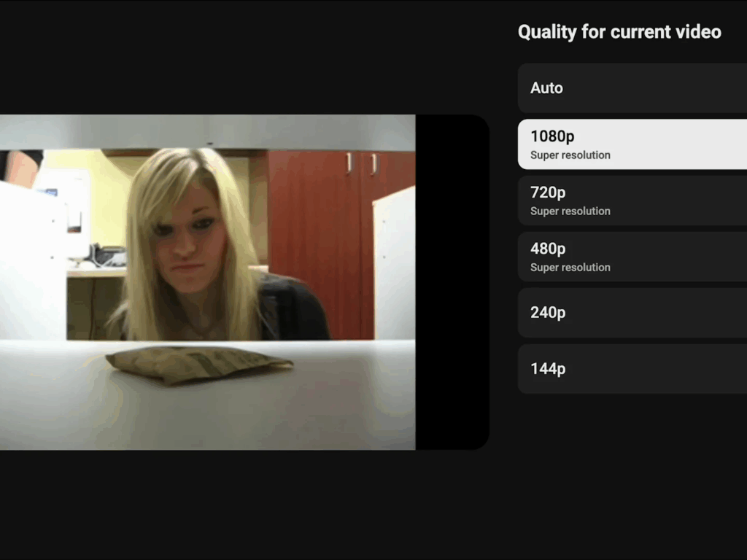Click the video player area

click(208, 281)
